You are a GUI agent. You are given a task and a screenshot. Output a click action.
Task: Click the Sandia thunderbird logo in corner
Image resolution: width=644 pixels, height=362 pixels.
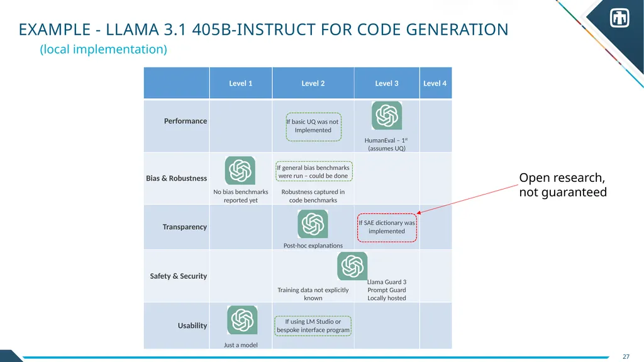coord(619,18)
